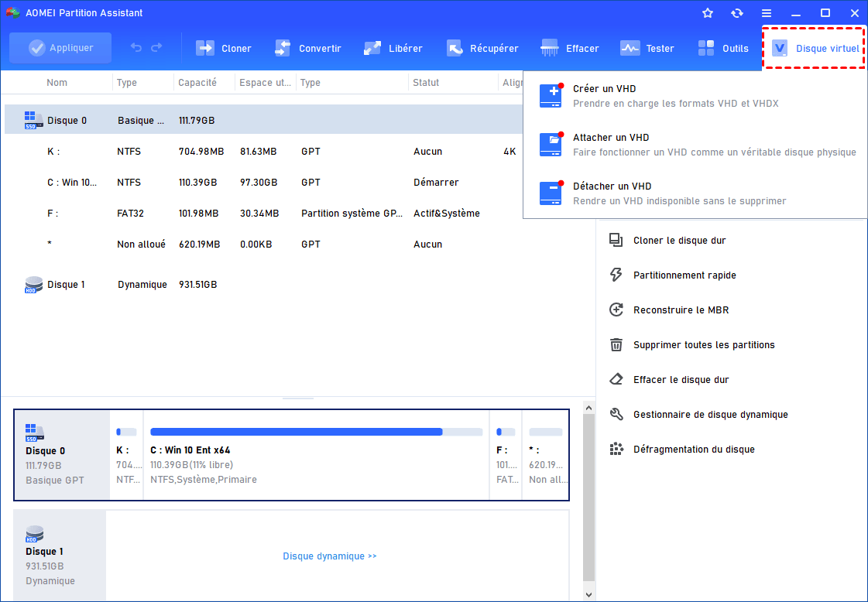868x602 pixels.
Task: Select the K : partition block in disk map
Action: [127, 455]
